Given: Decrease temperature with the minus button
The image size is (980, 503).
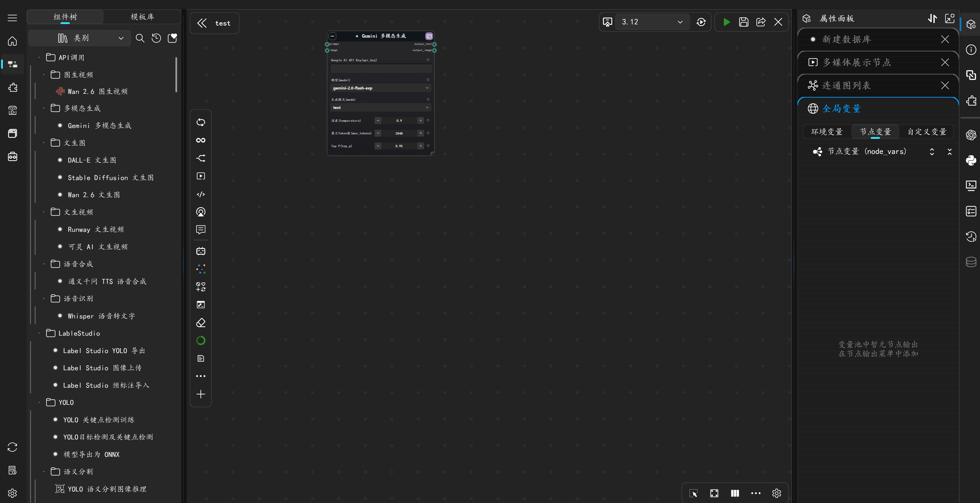Looking at the screenshot, I should [x=378, y=120].
